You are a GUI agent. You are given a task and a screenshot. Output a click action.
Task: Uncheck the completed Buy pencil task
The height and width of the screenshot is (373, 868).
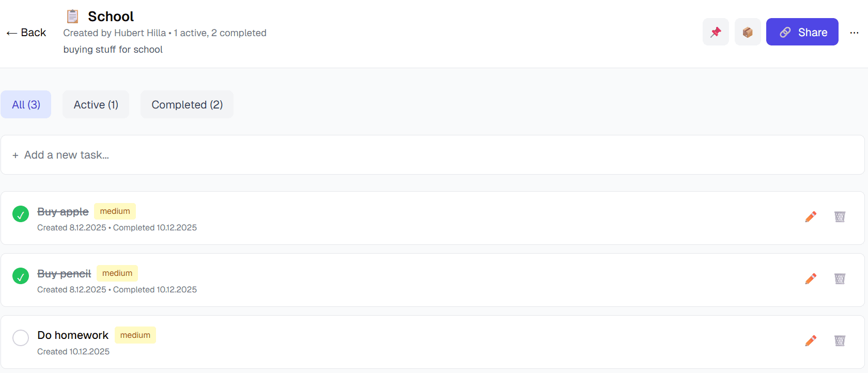pos(21,276)
